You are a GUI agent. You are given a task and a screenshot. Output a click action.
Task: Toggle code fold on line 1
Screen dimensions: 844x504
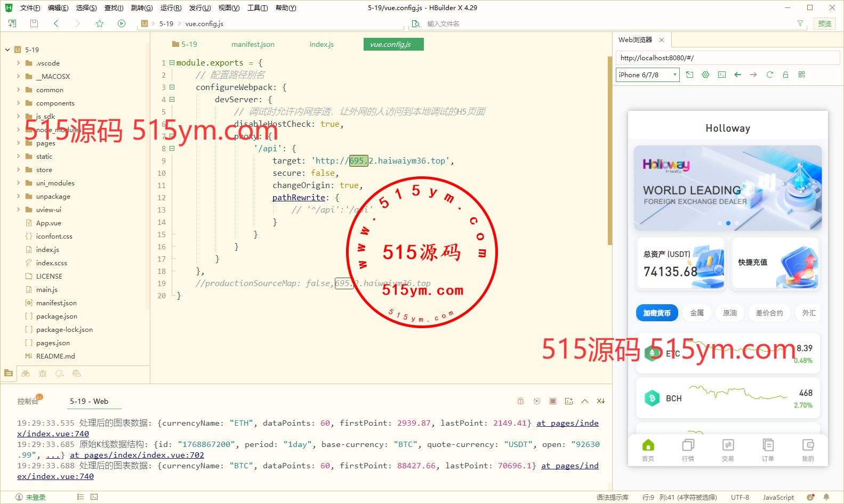(172, 63)
